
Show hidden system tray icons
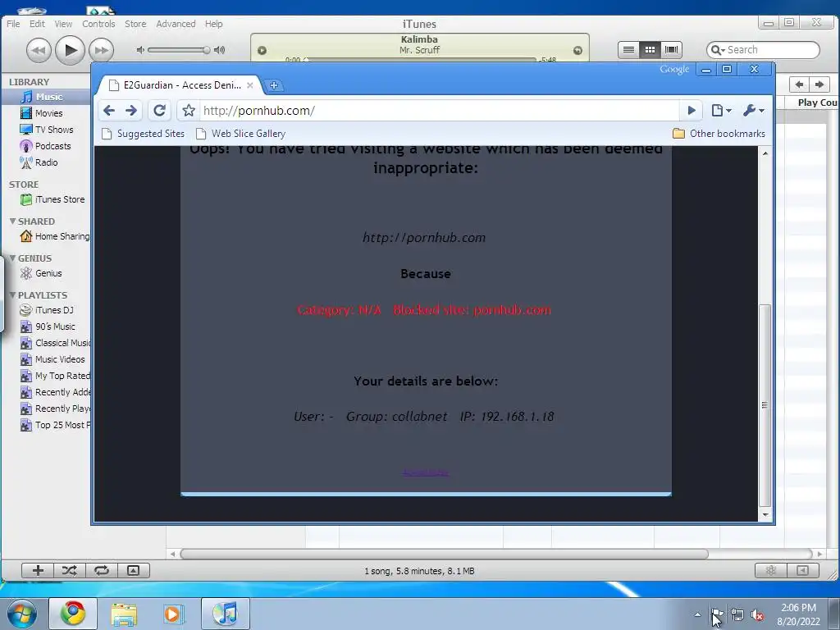point(697,614)
